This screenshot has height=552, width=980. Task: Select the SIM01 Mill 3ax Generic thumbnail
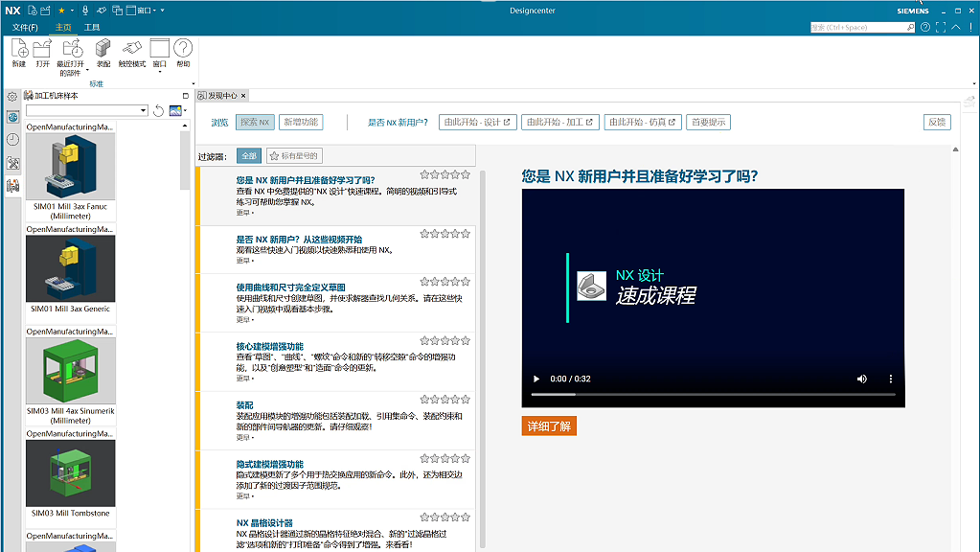coord(71,268)
